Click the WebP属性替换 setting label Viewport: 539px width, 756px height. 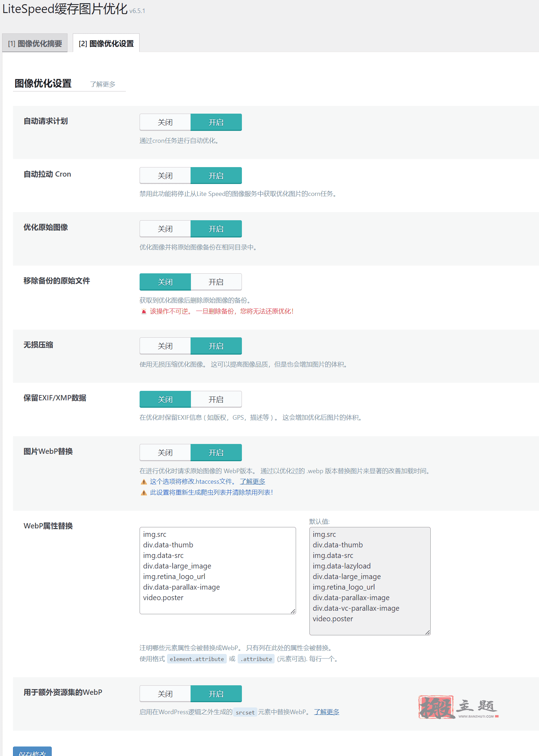click(x=48, y=526)
